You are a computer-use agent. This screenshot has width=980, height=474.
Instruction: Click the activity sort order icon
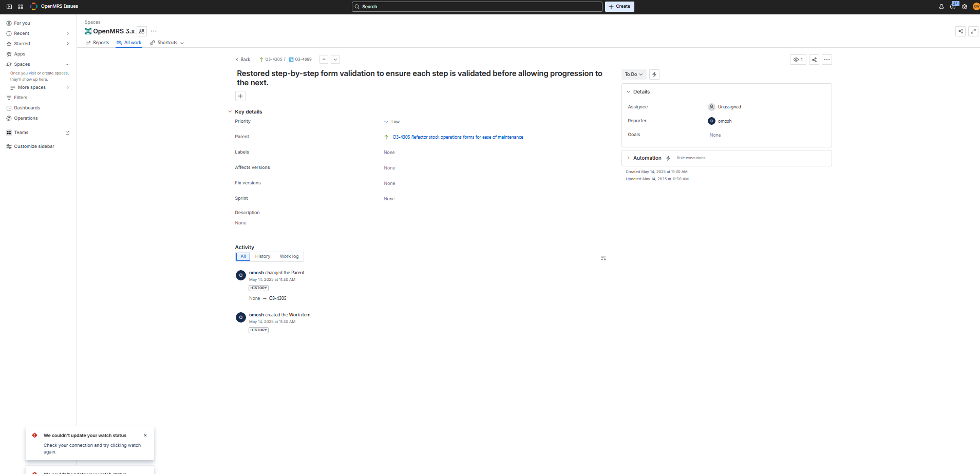pyautogui.click(x=604, y=258)
